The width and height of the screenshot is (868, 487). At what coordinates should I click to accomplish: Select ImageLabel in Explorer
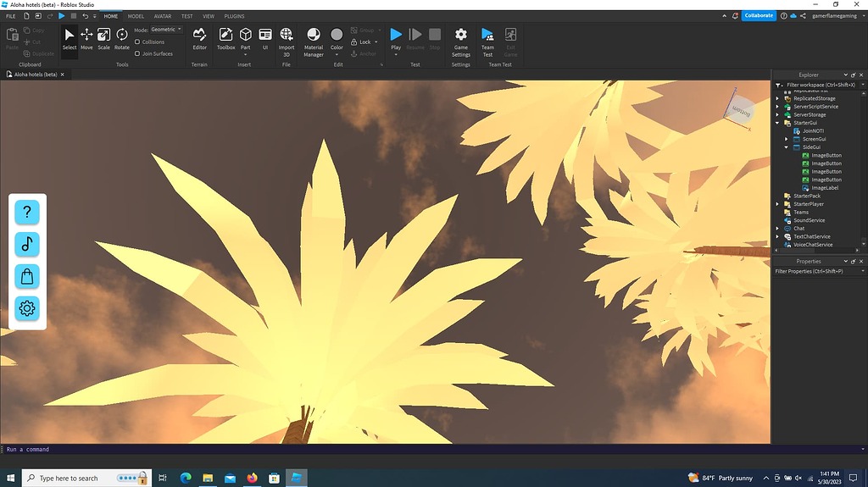(824, 188)
